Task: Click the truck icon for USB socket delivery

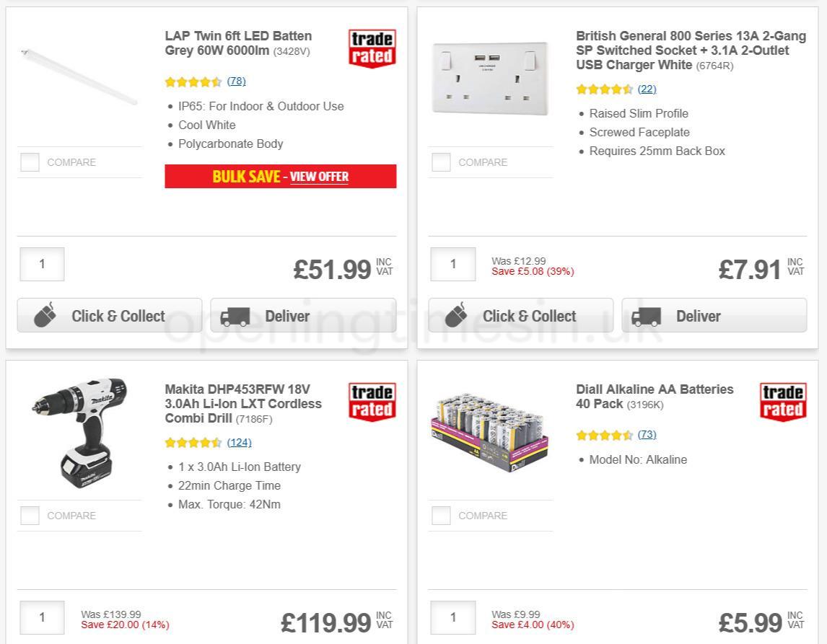Action: click(x=648, y=315)
